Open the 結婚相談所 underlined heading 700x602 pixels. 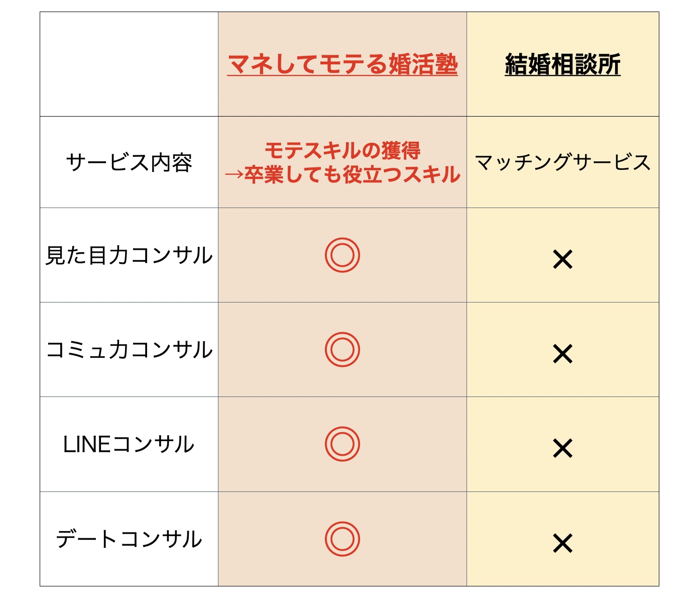562,65
